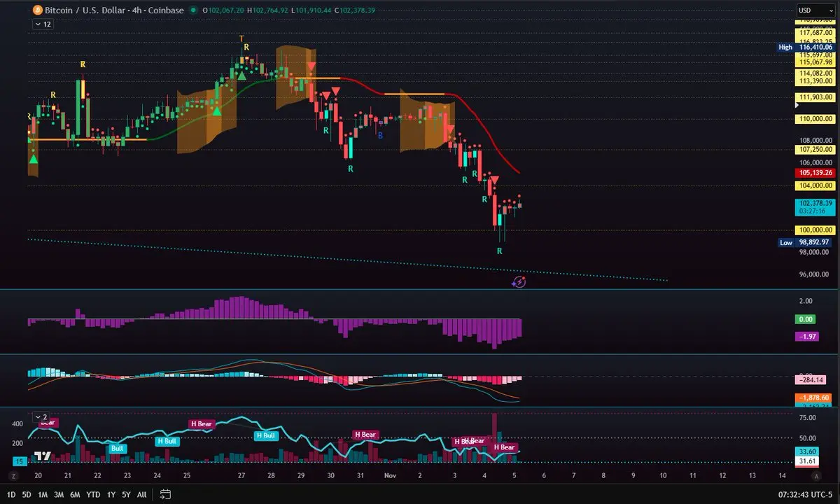The width and height of the screenshot is (840, 504).
Task: Click the dotted cyan trendline below price
Action: [347, 260]
